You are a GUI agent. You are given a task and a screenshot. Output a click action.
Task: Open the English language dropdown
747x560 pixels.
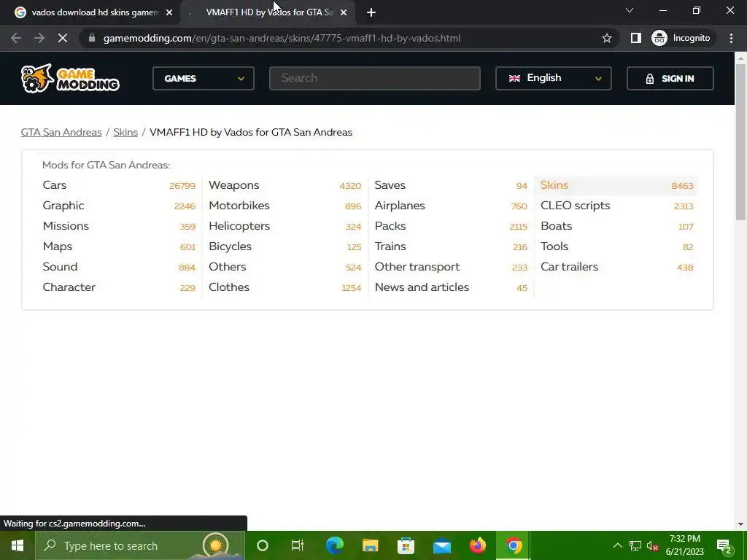(x=554, y=79)
